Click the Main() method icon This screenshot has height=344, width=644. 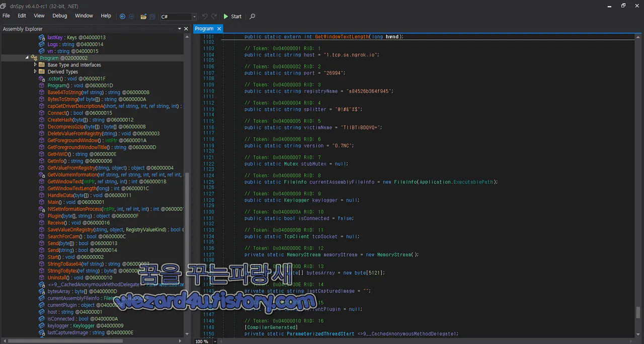(42, 202)
